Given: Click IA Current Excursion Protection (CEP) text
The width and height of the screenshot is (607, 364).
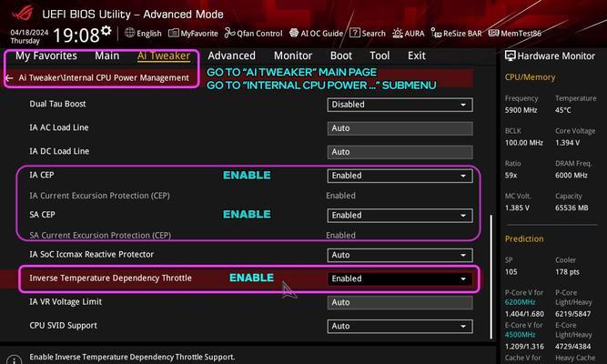Looking at the screenshot, I should click(x=100, y=196).
